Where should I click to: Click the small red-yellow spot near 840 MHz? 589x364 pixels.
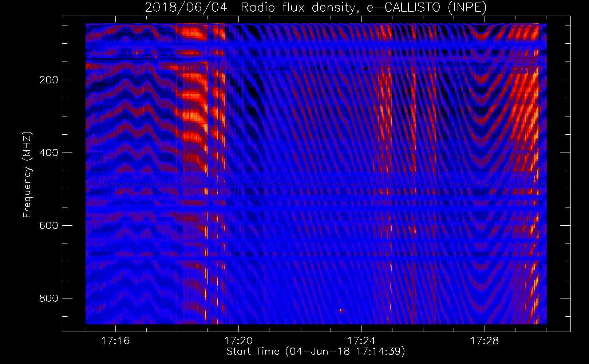click(341, 310)
